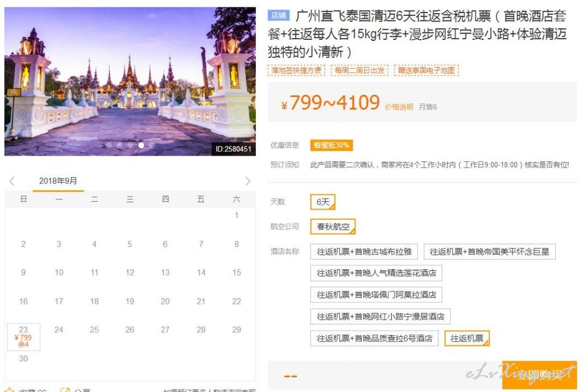
Task: Click calendar date 8
Action: tap(236, 244)
